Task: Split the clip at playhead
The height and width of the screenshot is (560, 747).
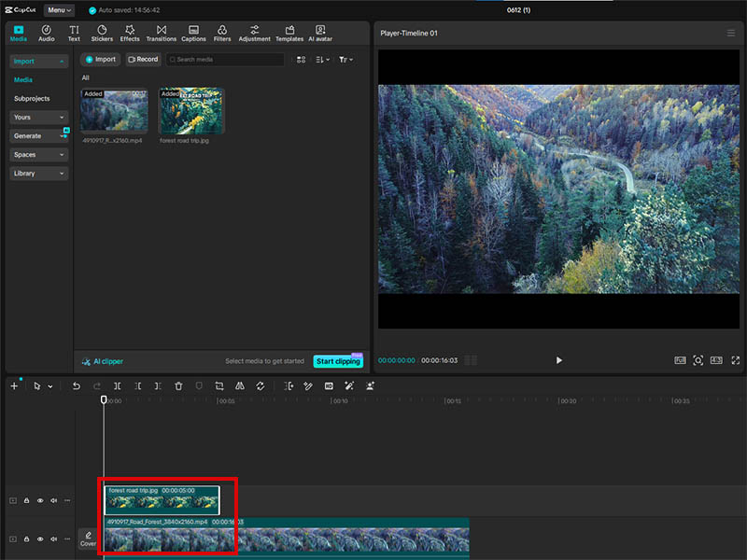Action: click(118, 386)
